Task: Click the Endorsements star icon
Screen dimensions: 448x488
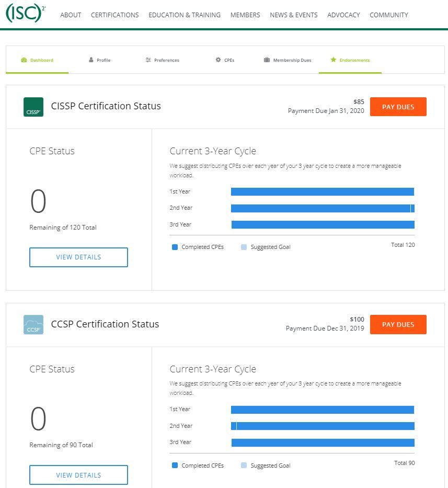Action: point(333,60)
